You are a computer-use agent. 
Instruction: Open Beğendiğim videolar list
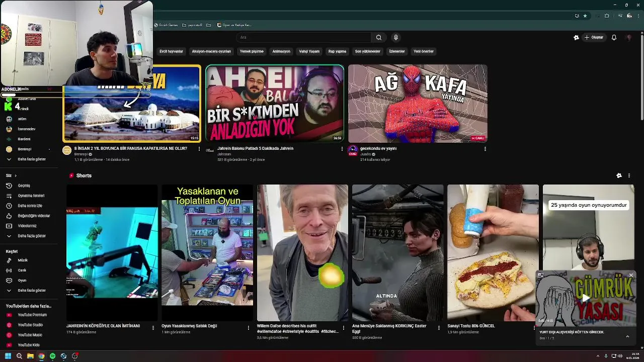tap(30, 216)
